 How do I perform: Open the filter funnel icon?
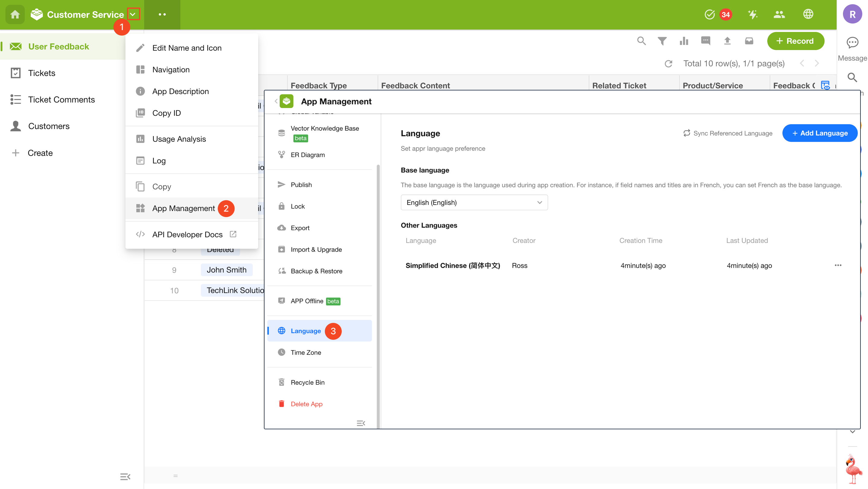662,41
